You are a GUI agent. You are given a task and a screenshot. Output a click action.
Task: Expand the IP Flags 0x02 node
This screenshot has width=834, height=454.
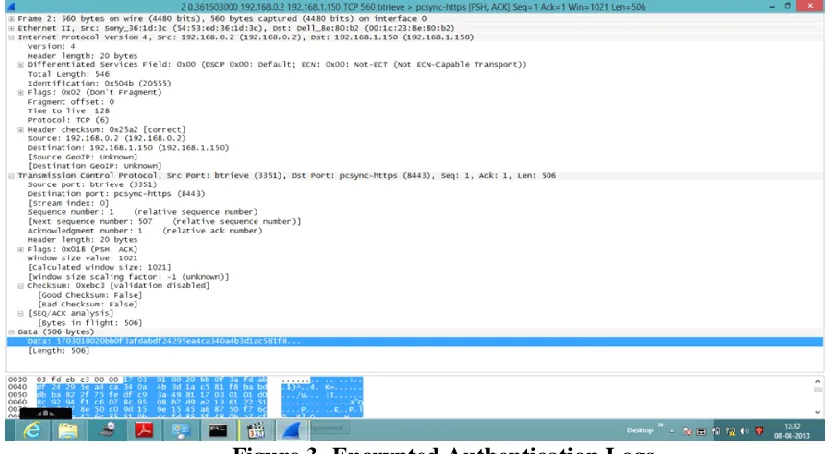(x=21, y=93)
